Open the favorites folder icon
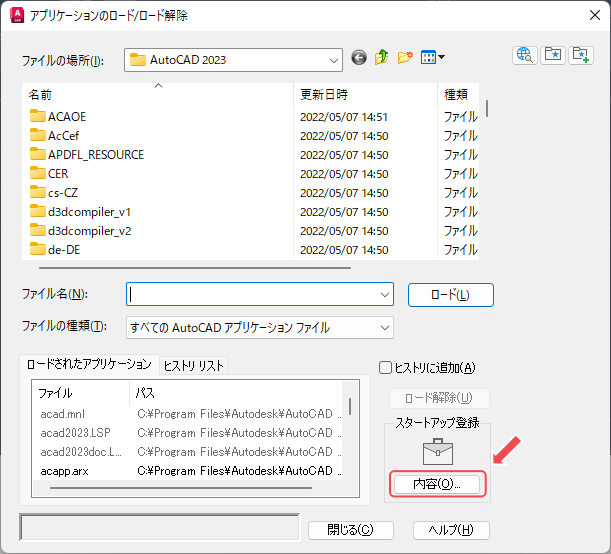 tap(552, 56)
